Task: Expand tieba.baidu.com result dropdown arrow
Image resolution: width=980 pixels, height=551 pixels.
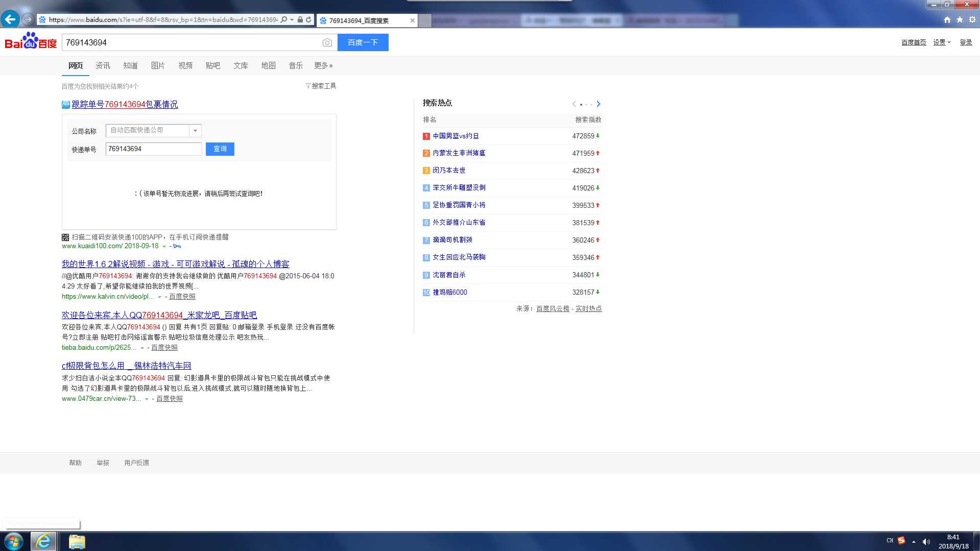Action: (x=142, y=348)
